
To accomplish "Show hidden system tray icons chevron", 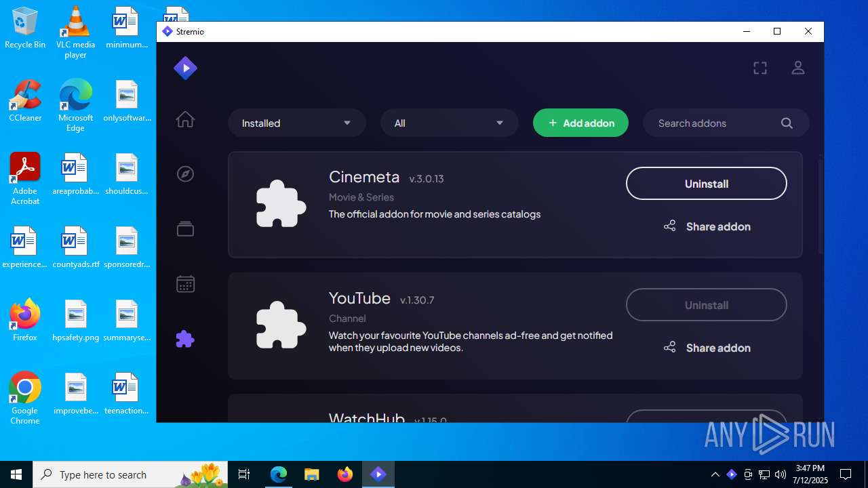I will pos(715,474).
